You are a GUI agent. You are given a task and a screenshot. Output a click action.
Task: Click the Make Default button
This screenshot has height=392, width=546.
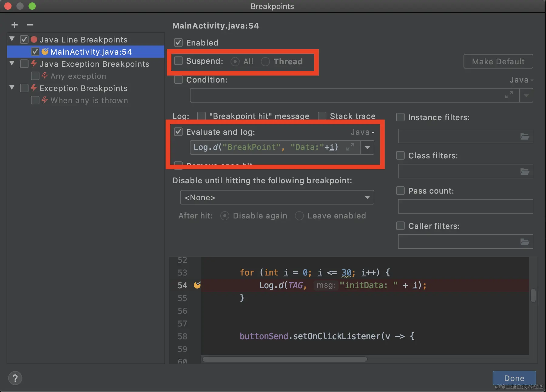point(498,62)
